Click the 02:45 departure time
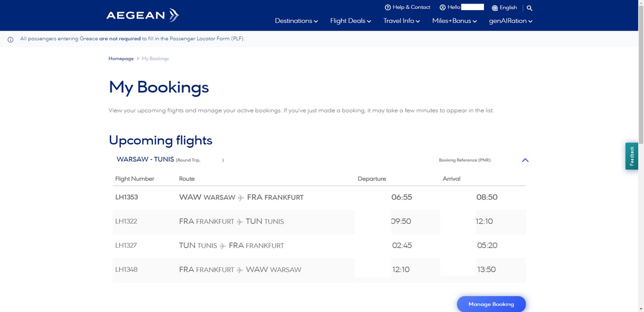The height and width of the screenshot is (312, 644). pos(402,246)
